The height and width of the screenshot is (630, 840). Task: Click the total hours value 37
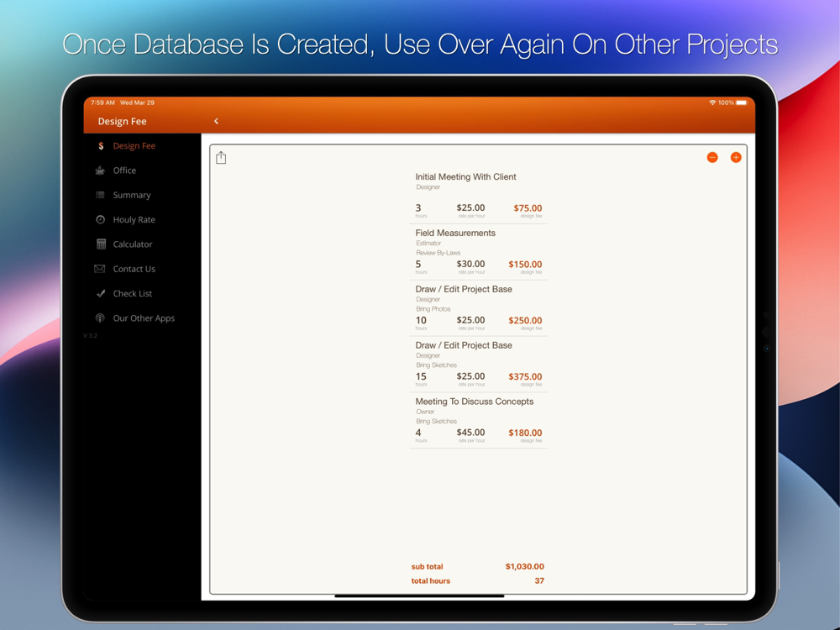click(539, 580)
